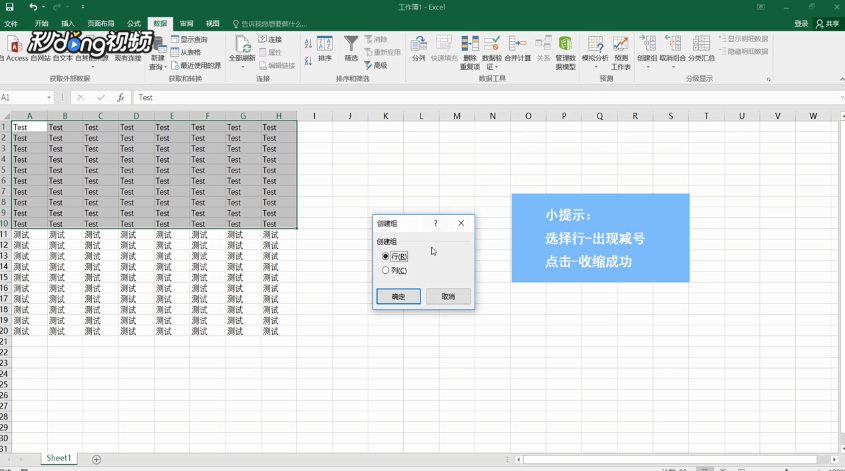Click the Tell Me search box
This screenshot has width=845, height=471.
tap(270, 24)
